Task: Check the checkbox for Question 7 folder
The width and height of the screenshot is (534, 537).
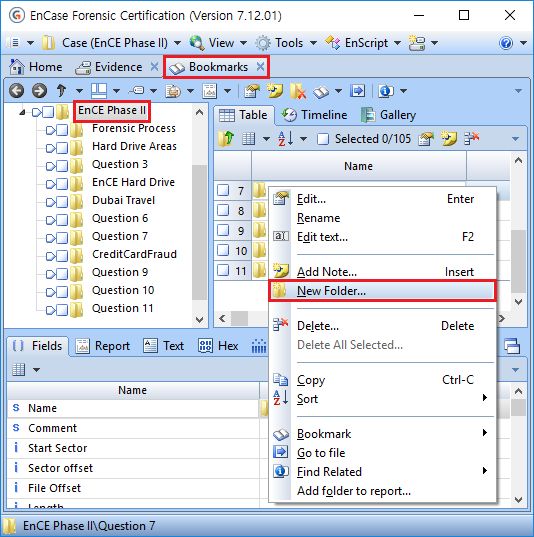Action: click(62, 237)
